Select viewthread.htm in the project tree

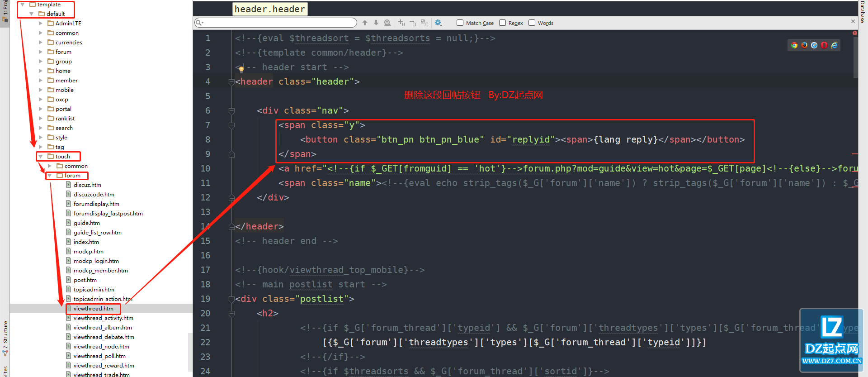pyautogui.click(x=94, y=309)
